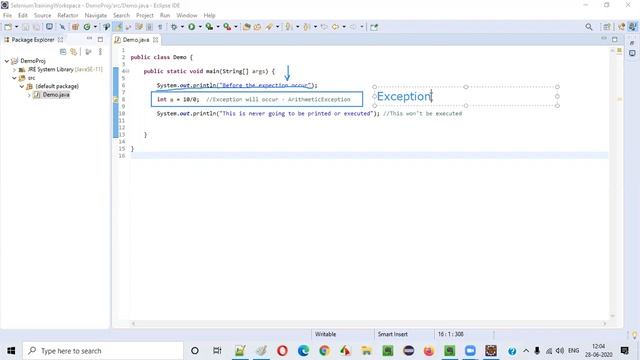Toggle Skip All Breakpoints icon
The height and width of the screenshot is (360, 640).
point(62,27)
